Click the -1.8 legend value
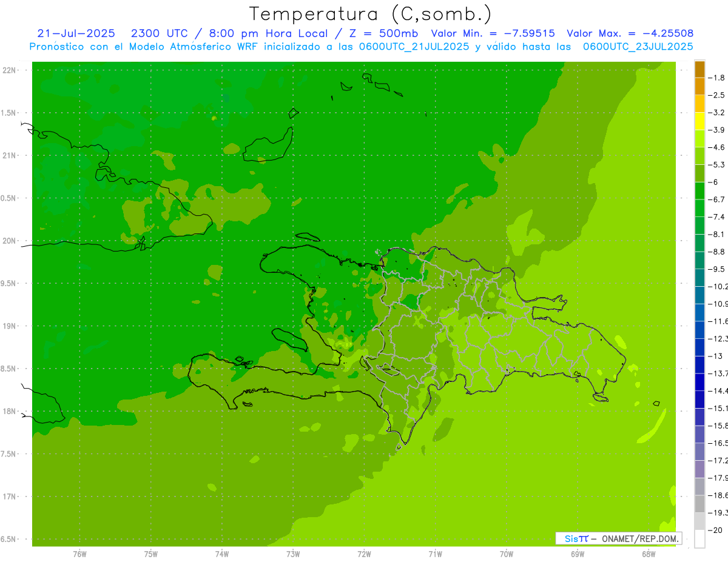The image size is (728, 562). point(718,78)
